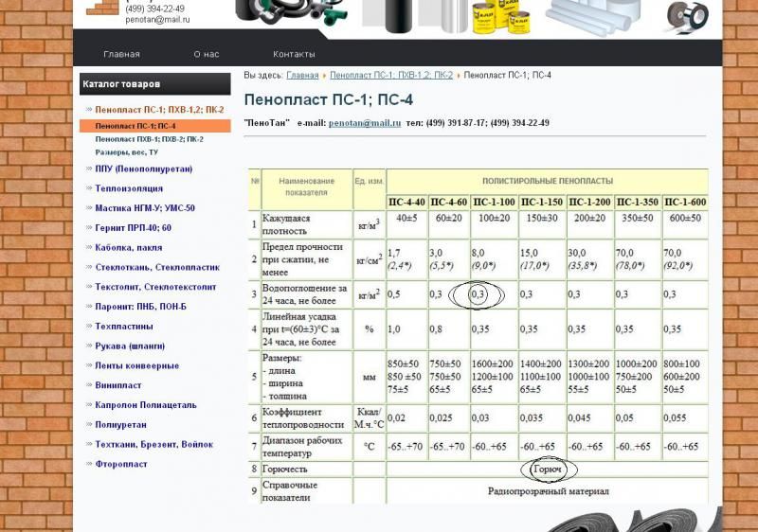Click the tape roll image in header
The width and height of the screenshot is (758, 532).
(689, 14)
